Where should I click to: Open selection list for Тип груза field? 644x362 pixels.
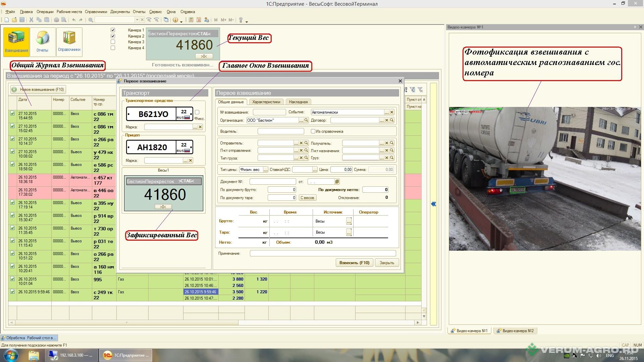pyautogui.click(x=296, y=158)
